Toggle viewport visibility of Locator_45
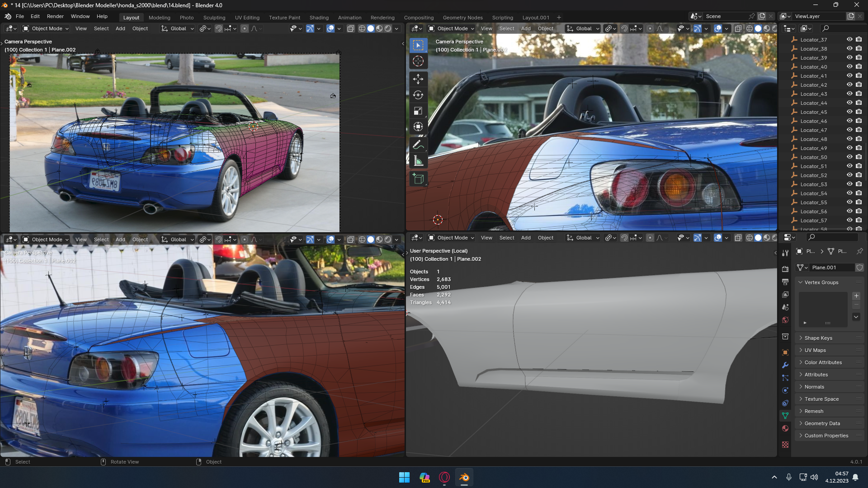 point(849,112)
